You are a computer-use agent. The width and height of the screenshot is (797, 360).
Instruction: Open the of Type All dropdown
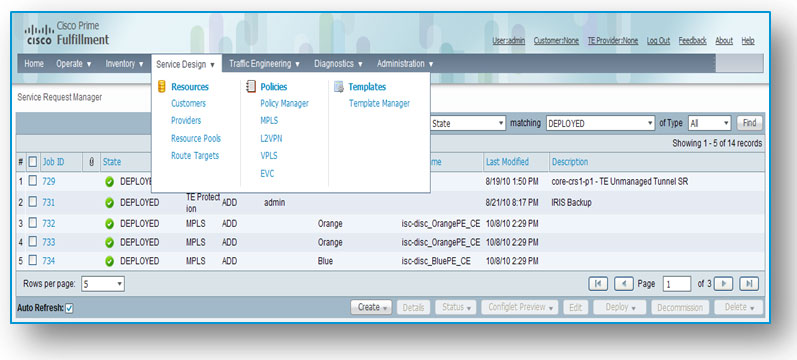pyautogui.click(x=709, y=123)
